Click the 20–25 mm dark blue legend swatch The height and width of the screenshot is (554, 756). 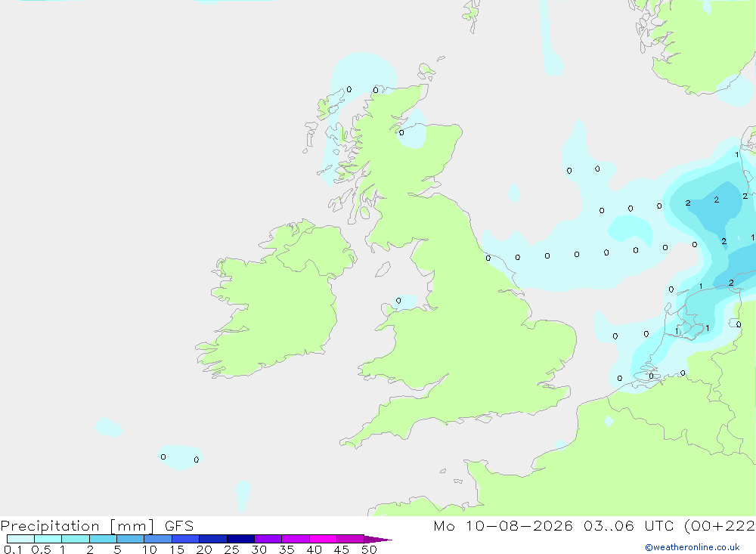[213, 539]
